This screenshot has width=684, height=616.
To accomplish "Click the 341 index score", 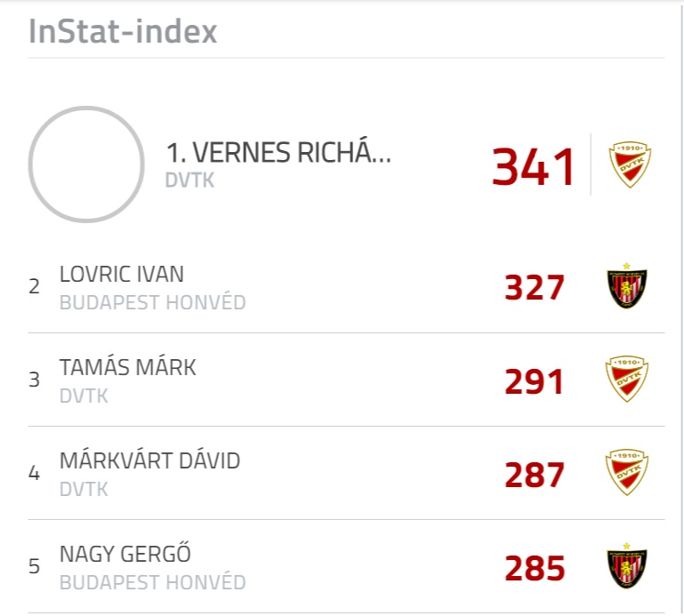I will 533,166.
